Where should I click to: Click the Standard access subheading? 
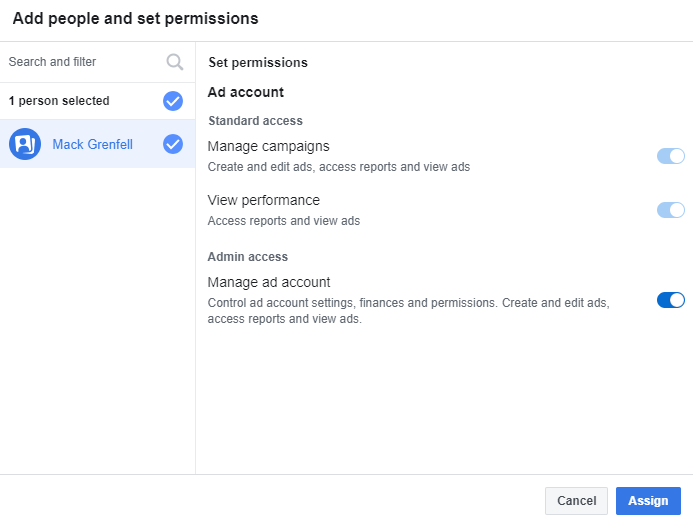[255, 121]
